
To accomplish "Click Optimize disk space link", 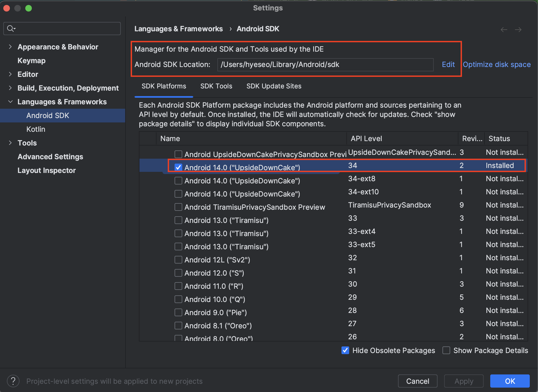I will (497, 65).
